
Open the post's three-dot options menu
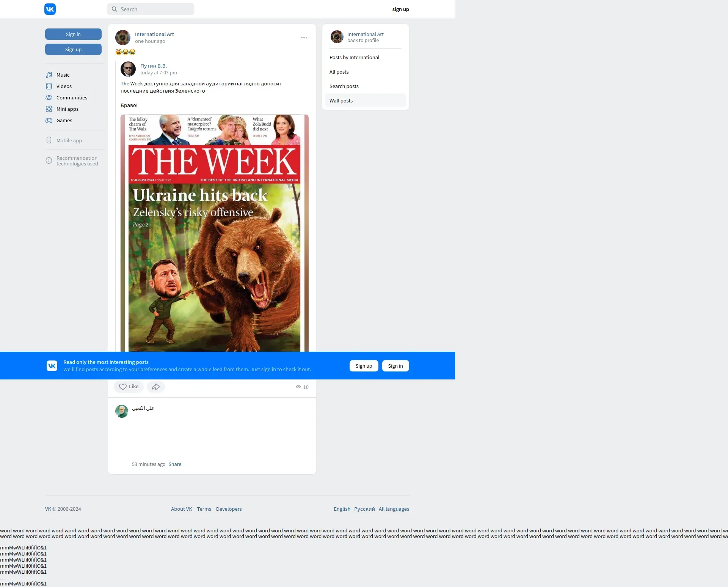304,38
